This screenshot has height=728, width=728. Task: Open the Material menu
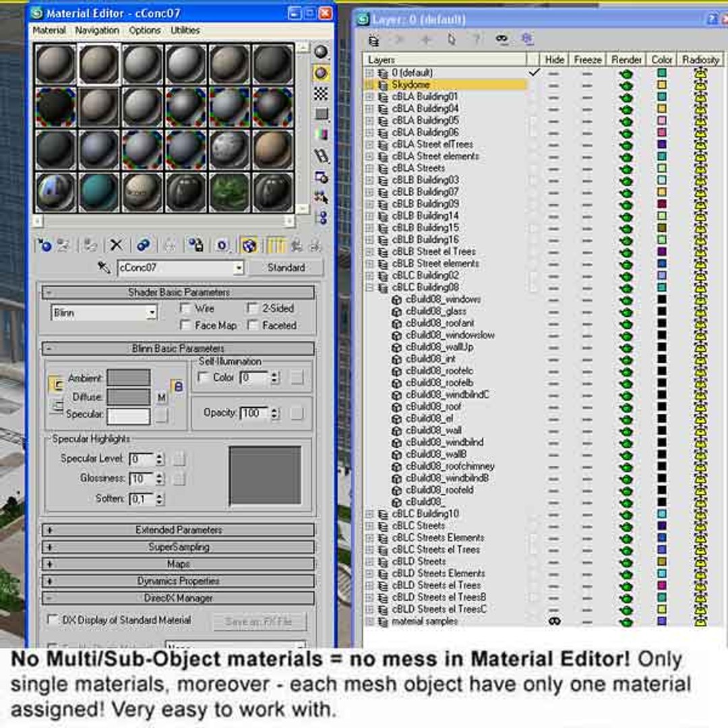(x=49, y=30)
